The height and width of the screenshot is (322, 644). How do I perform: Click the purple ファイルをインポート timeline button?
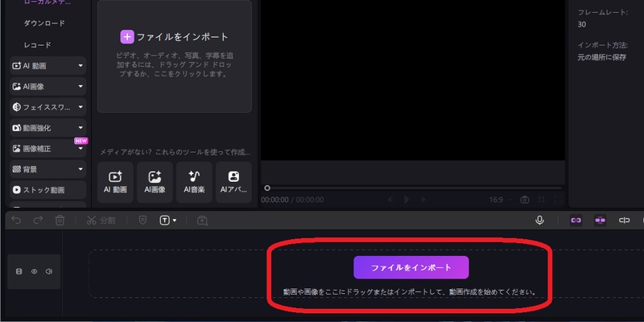[x=411, y=267]
